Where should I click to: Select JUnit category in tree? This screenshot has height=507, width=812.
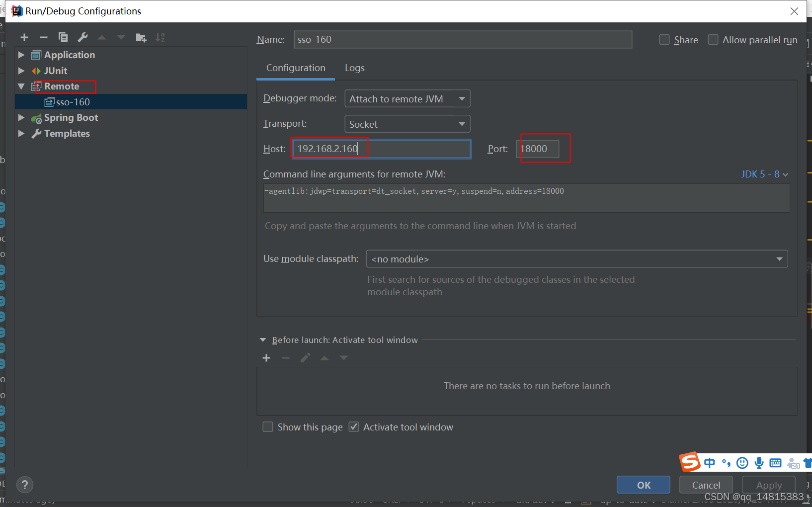[x=56, y=71]
